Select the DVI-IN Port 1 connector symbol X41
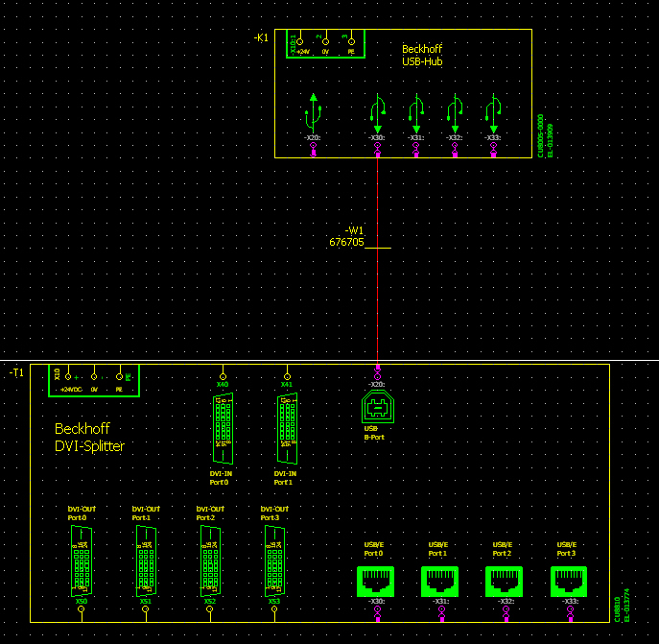This screenshot has height=644, width=659. (287, 428)
